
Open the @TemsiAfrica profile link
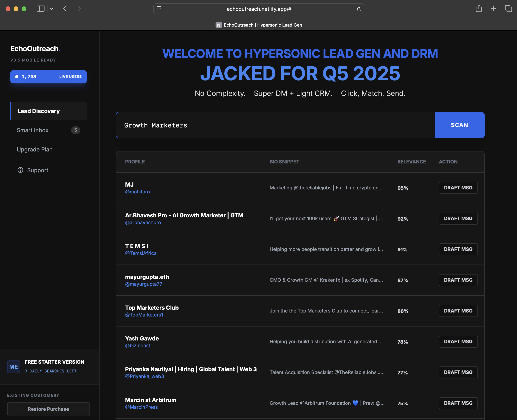(x=141, y=253)
